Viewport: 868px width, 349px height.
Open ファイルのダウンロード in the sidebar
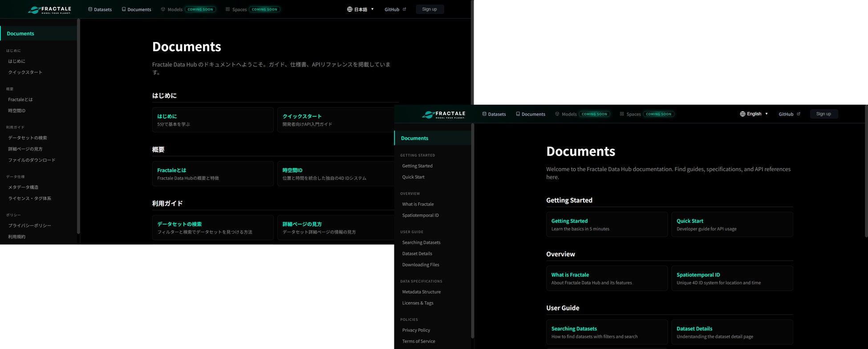tap(32, 160)
